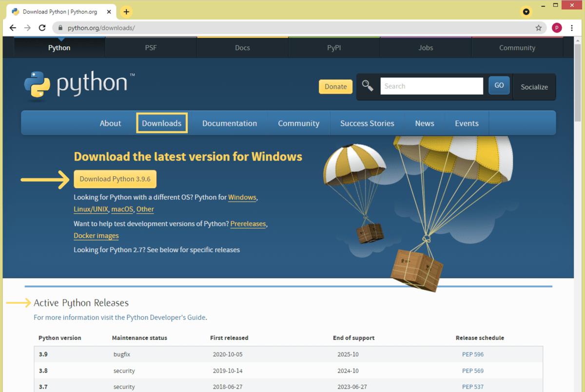Screen dimensions: 585x392
Task: Open the Prereleases link
Action: (248, 224)
